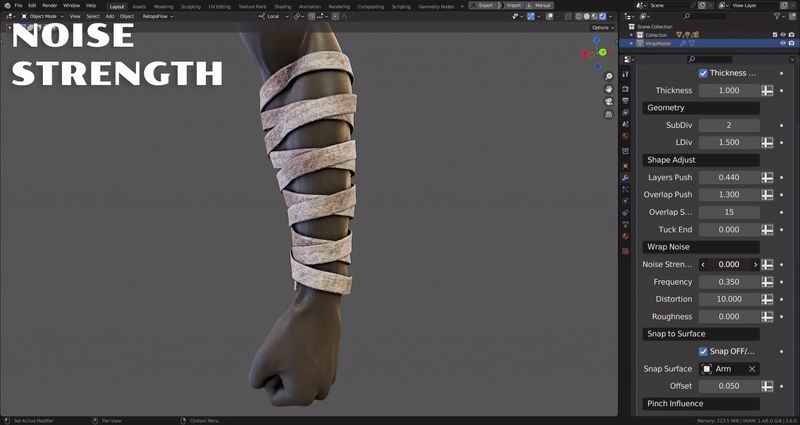Toggle the camera view icon in viewport

click(x=609, y=102)
